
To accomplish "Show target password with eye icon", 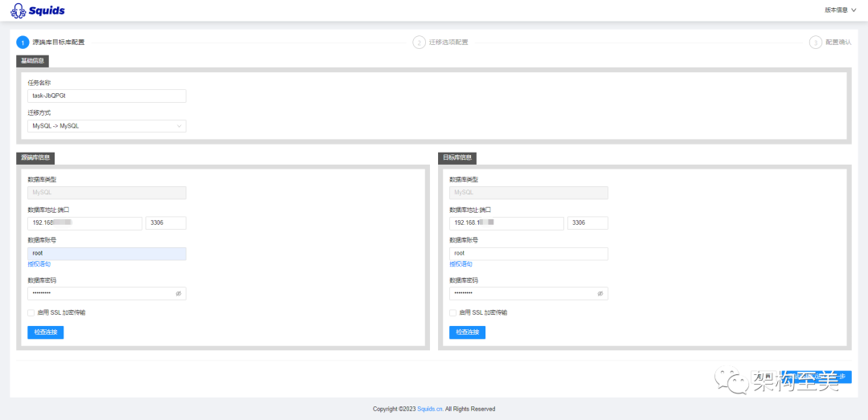I will (600, 294).
